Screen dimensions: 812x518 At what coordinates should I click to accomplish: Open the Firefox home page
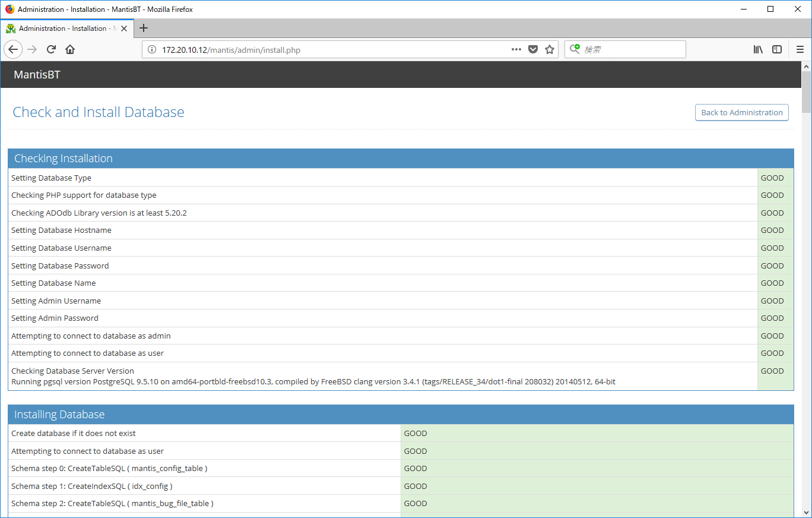pyautogui.click(x=70, y=49)
